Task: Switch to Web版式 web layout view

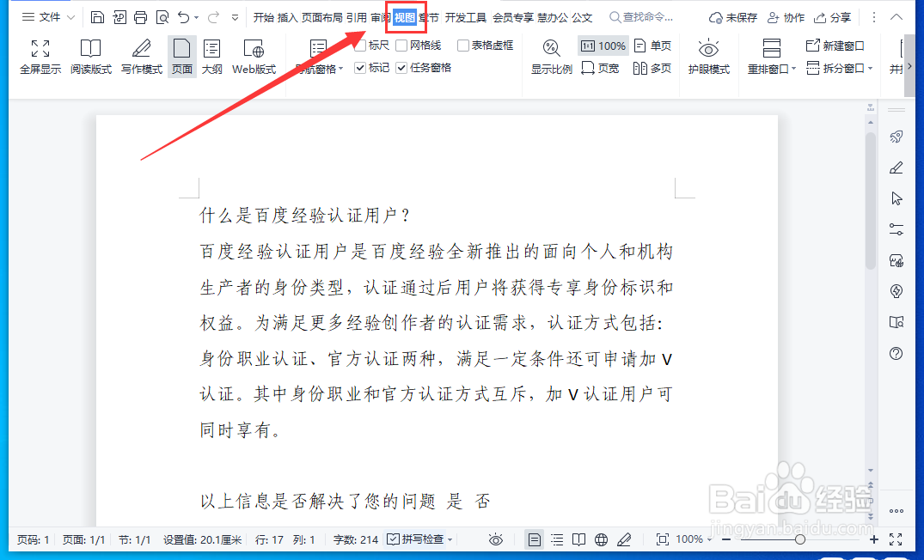Action: point(253,56)
